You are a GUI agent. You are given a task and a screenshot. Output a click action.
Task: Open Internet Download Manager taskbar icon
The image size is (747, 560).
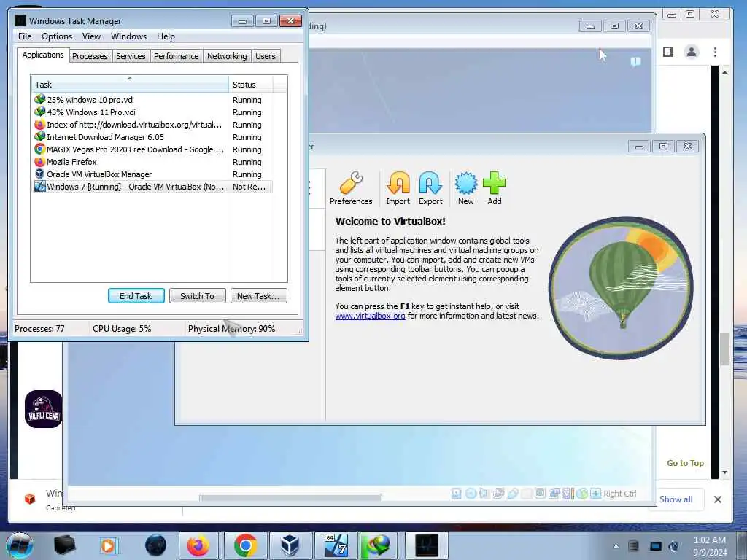pyautogui.click(x=378, y=545)
